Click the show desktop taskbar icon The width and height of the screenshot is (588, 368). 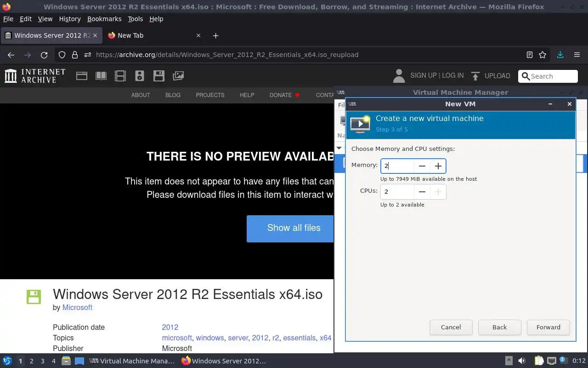[x=79, y=361]
